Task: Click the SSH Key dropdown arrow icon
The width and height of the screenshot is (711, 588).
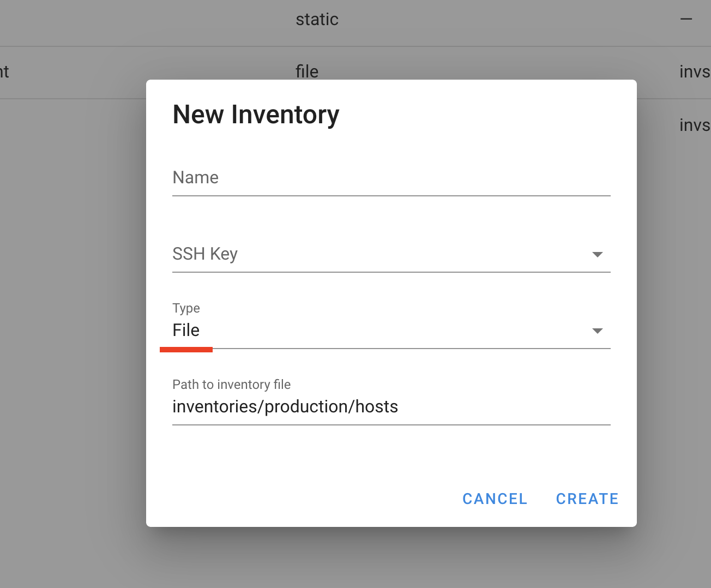Action: pos(598,254)
